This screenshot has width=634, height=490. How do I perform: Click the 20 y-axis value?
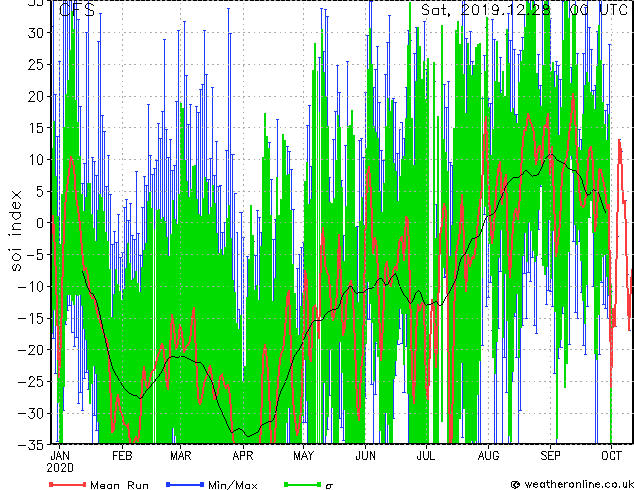click(35, 96)
